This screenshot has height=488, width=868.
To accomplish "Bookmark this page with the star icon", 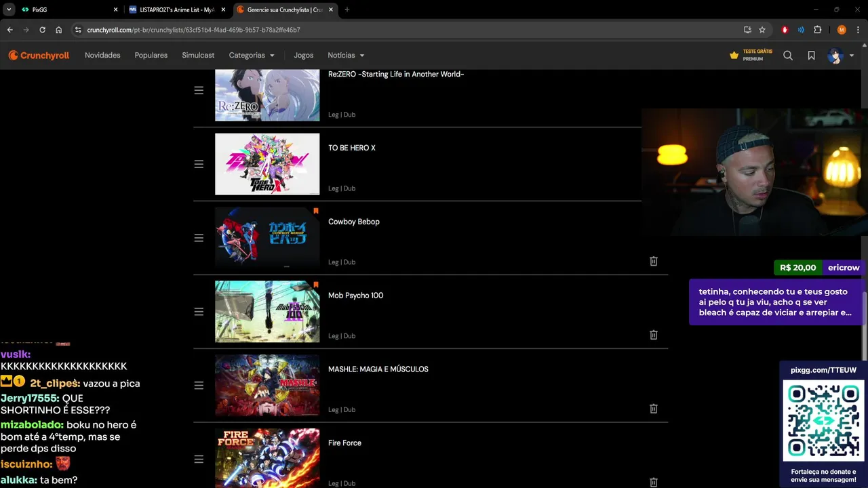I will pyautogui.click(x=762, y=30).
